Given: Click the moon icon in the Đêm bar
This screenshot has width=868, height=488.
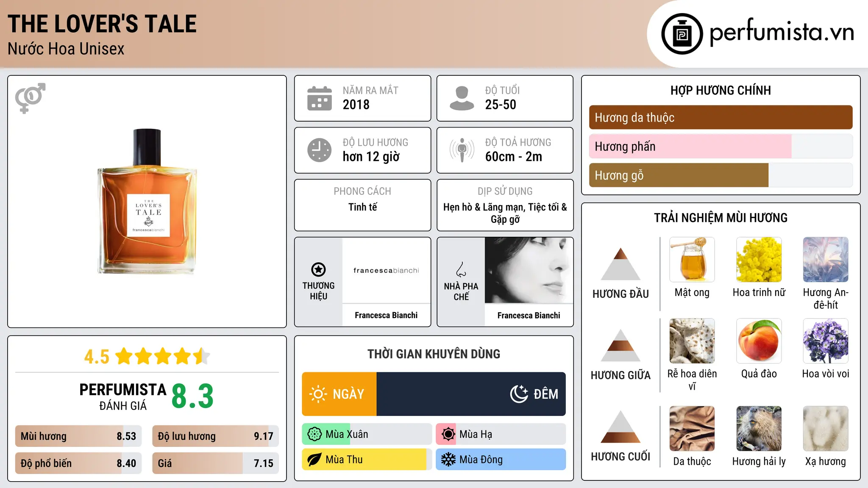Looking at the screenshot, I should (519, 394).
